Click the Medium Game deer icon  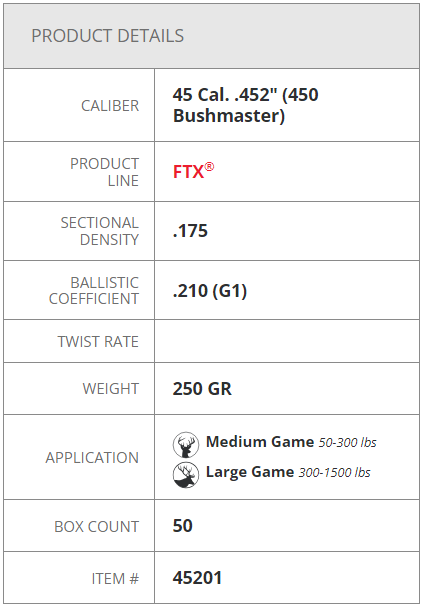point(186,445)
